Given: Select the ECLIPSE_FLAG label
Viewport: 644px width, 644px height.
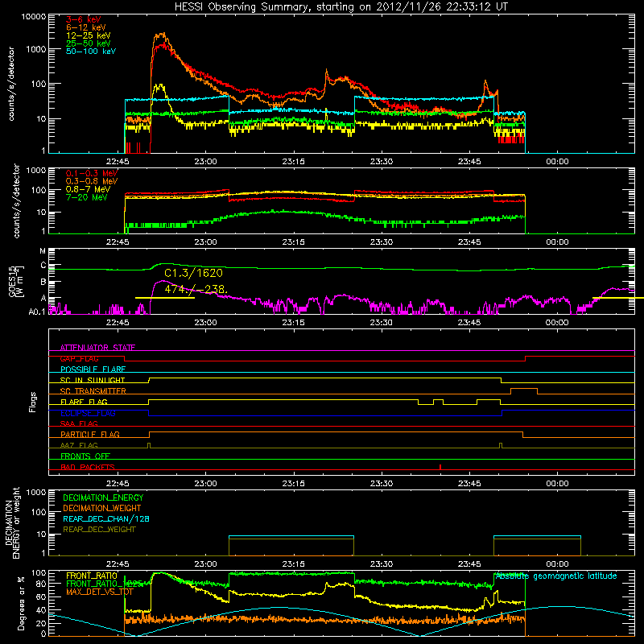Looking at the screenshot, I should point(88,413).
